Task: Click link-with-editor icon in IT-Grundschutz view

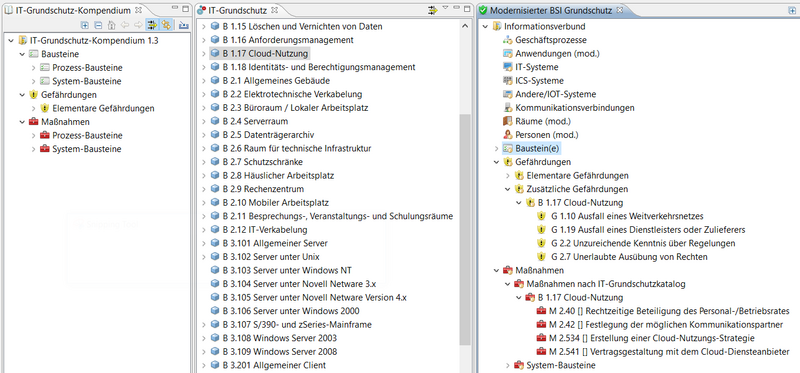Action: 433,10
